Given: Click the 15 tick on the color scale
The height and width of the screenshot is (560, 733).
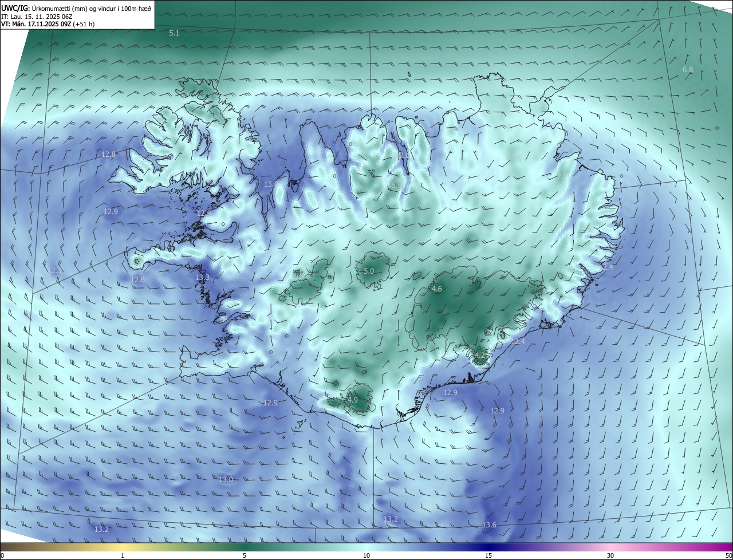Looking at the screenshot, I should 488,555.
